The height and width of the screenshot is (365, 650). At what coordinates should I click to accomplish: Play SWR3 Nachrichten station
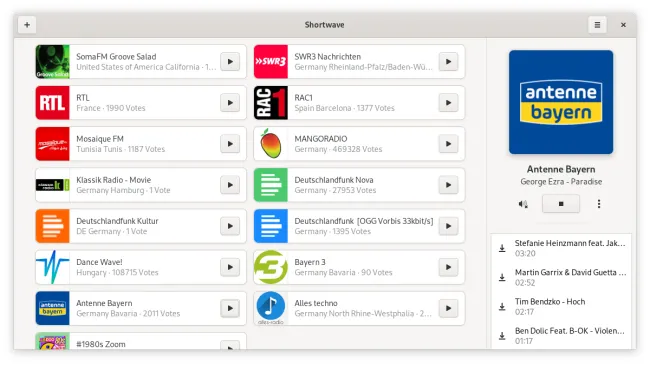click(449, 62)
